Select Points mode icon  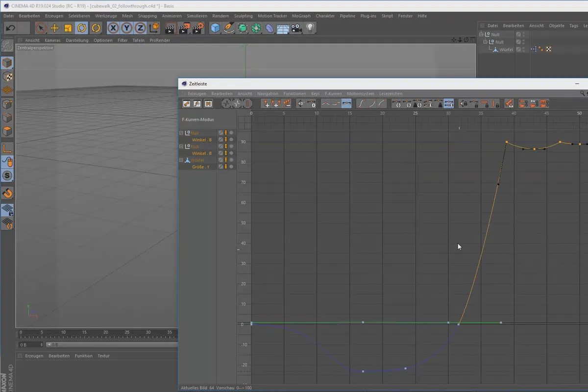7,104
